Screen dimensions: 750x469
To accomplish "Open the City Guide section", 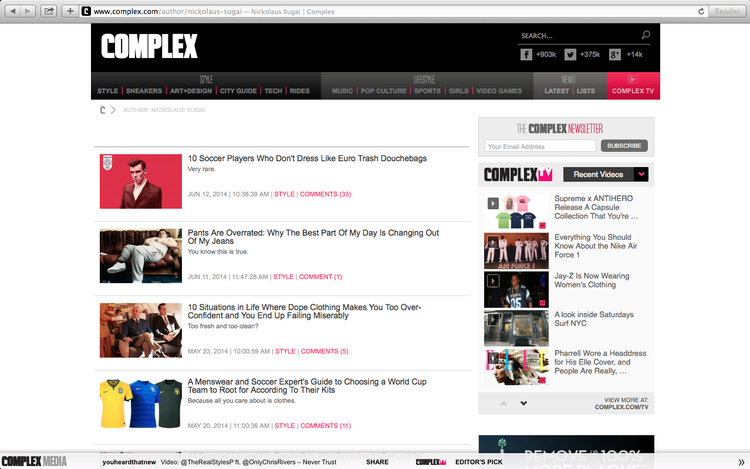I will tap(238, 91).
